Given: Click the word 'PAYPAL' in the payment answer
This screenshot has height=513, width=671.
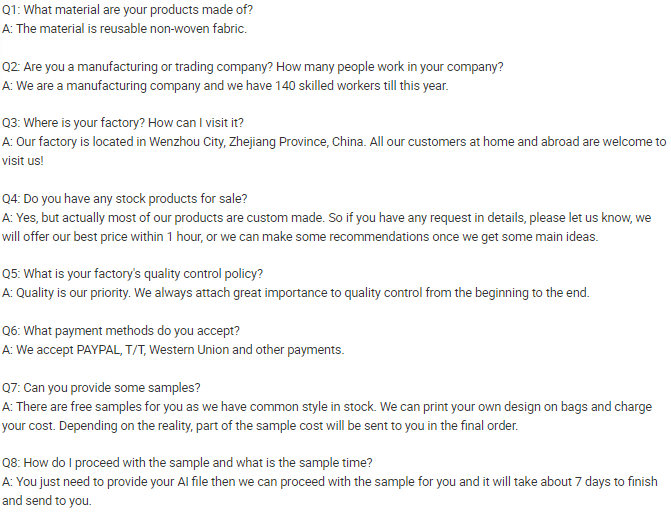Looking at the screenshot, I should pyautogui.click(x=98, y=349).
